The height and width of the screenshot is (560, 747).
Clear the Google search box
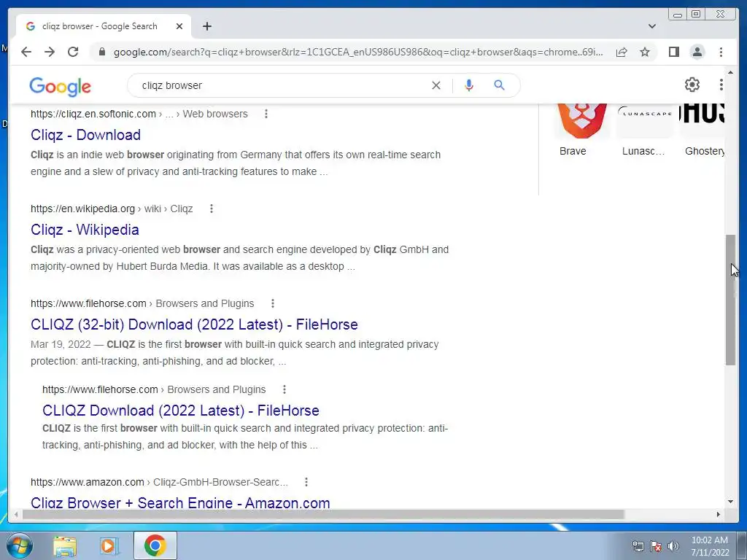click(x=436, y=85)
